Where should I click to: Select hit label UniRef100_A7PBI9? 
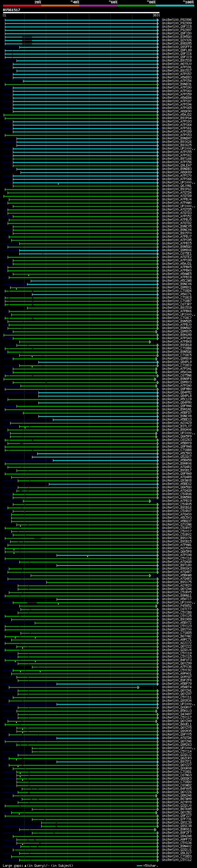click(177, 501)
